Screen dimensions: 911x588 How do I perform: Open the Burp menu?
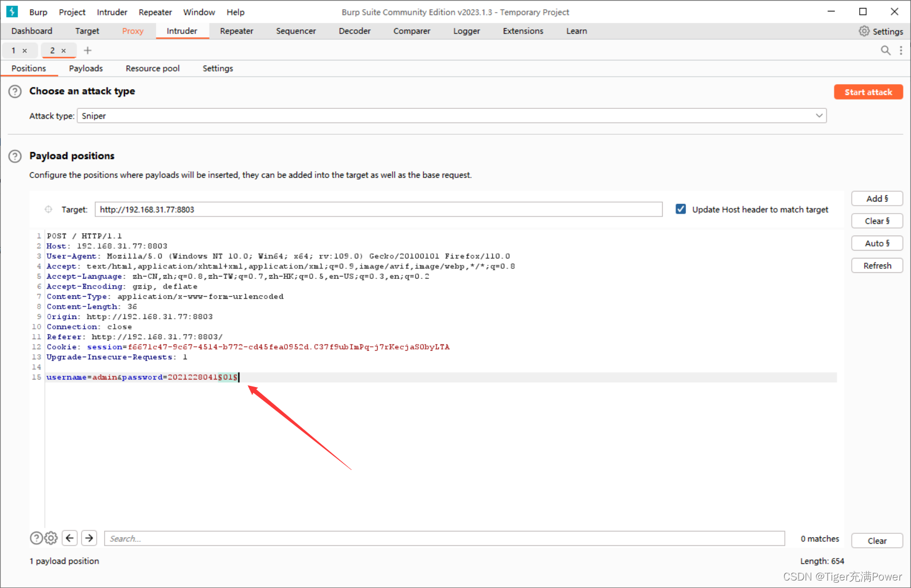39,12
